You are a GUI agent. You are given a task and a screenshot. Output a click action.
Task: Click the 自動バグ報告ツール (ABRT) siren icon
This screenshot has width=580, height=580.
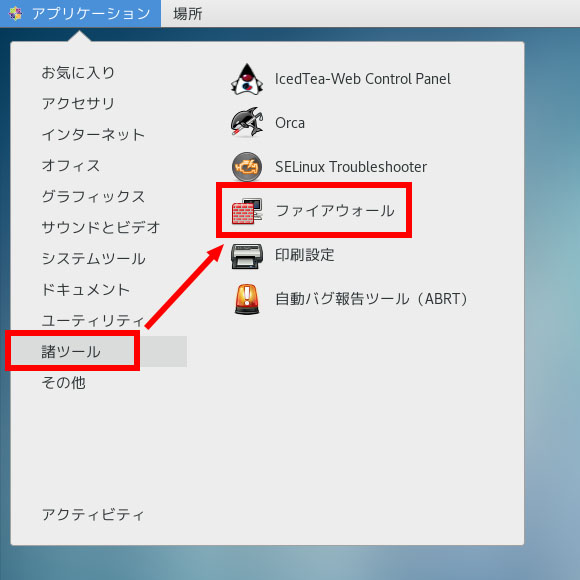247,299
